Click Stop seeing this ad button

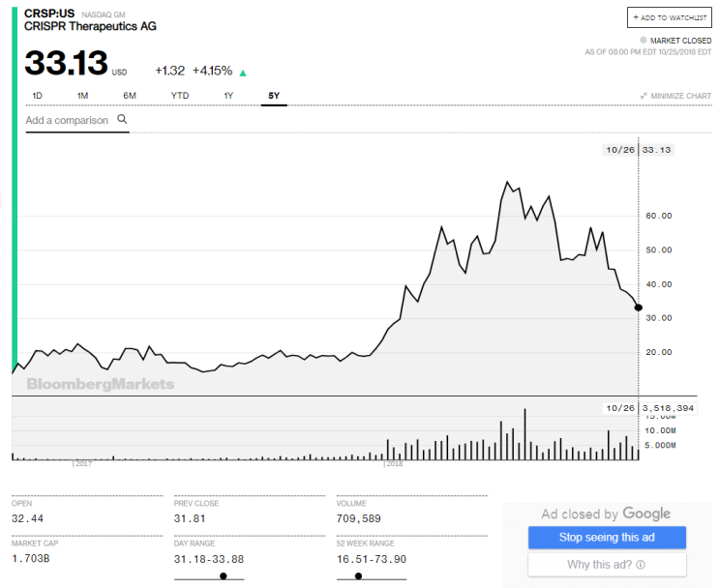tap(607, 538)
